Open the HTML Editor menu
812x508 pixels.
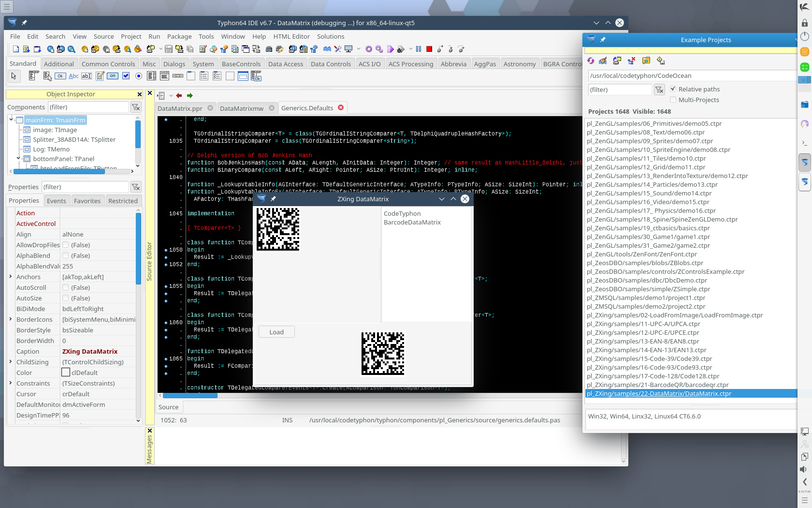pyautogui.click(x=291, y=36)
